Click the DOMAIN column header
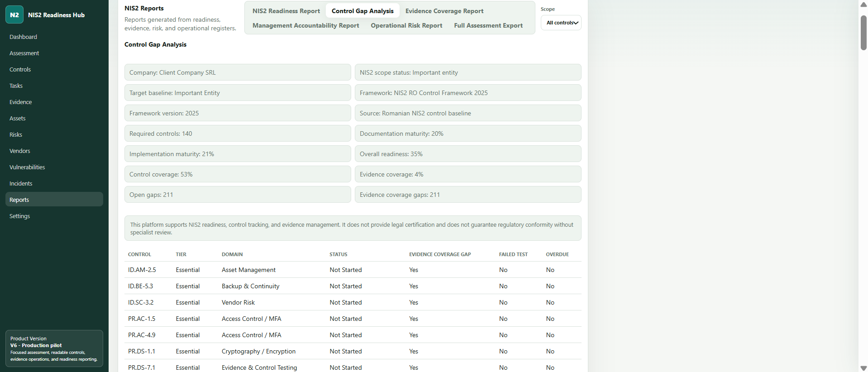This screenshot has width=868, height=372. [232, 254]
